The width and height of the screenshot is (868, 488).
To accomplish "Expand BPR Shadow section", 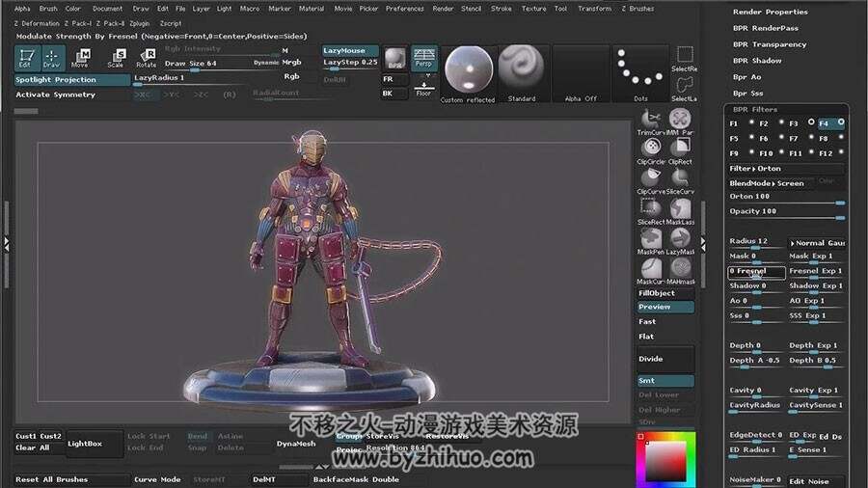I will pyautogui.click(x=757, y=61).
